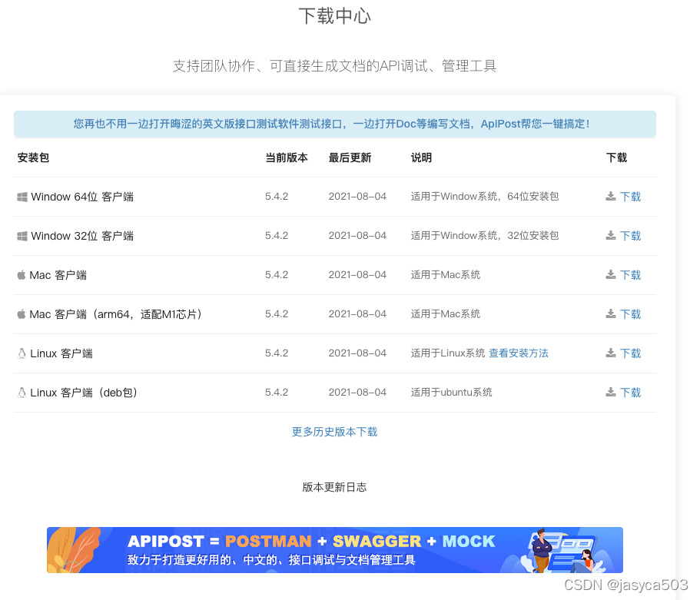Open 查看安装方法 in the Linux row
The image size is (700, 600).
tap(518, 353)
